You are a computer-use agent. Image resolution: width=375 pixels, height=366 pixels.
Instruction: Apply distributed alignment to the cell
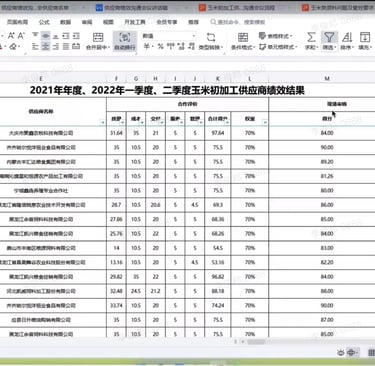[x=76, y=46]
